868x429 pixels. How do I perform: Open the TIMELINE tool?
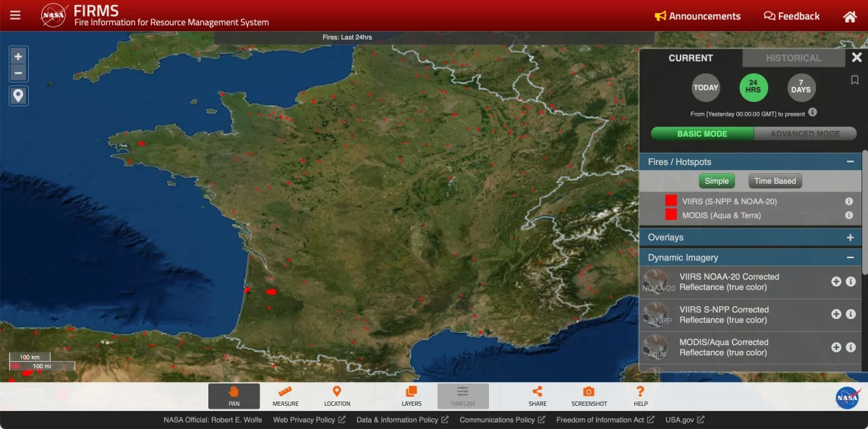(463, 396)
